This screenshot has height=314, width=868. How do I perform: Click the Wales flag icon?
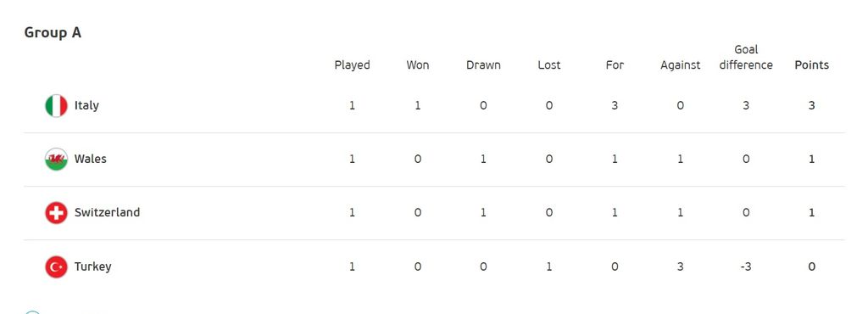point(56,159)
